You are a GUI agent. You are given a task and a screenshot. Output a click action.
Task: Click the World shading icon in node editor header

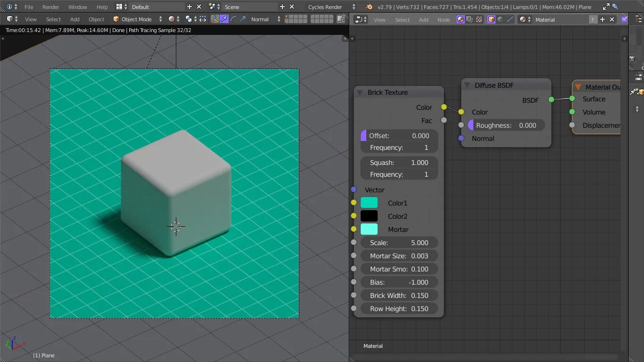point(500,19)
